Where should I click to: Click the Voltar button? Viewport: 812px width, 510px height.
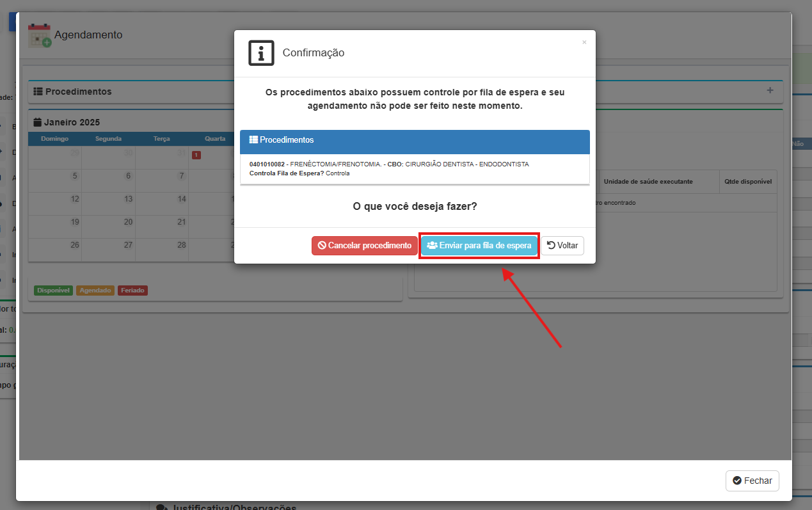[x=562, y=246]
